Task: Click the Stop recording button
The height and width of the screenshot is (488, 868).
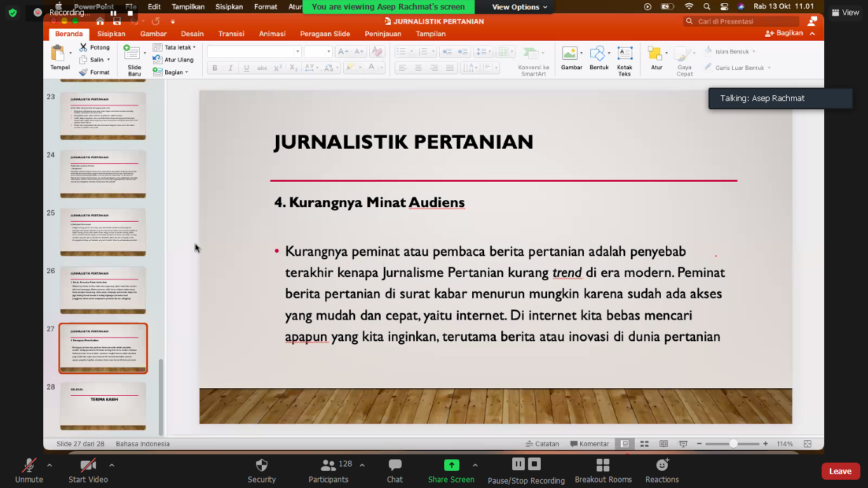Action: 534,464
